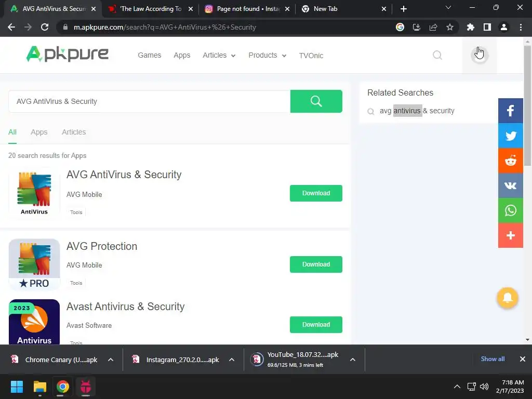Screen dimensions: 532x399
Task: Open related search avg antivirus & security
Action: 417,111
